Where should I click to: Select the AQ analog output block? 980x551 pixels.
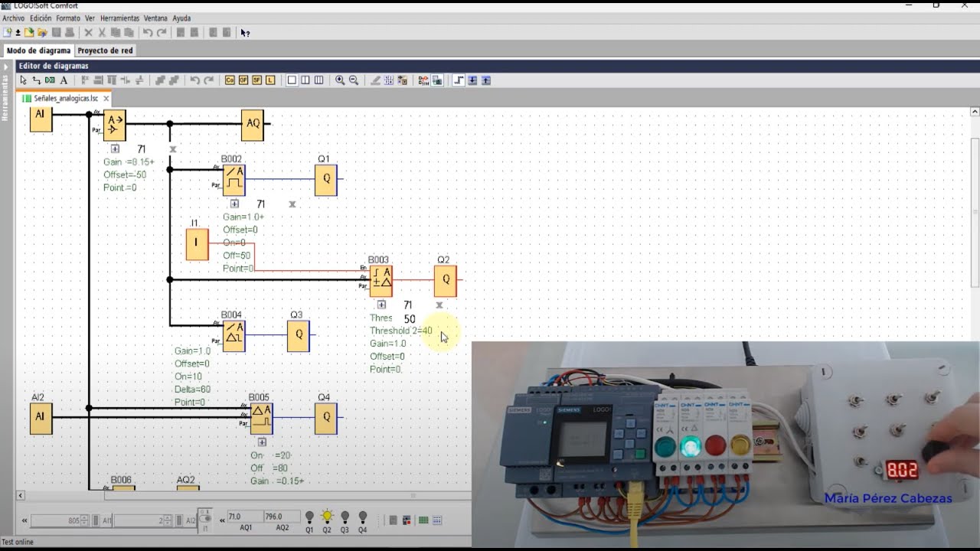pos(252,125)
